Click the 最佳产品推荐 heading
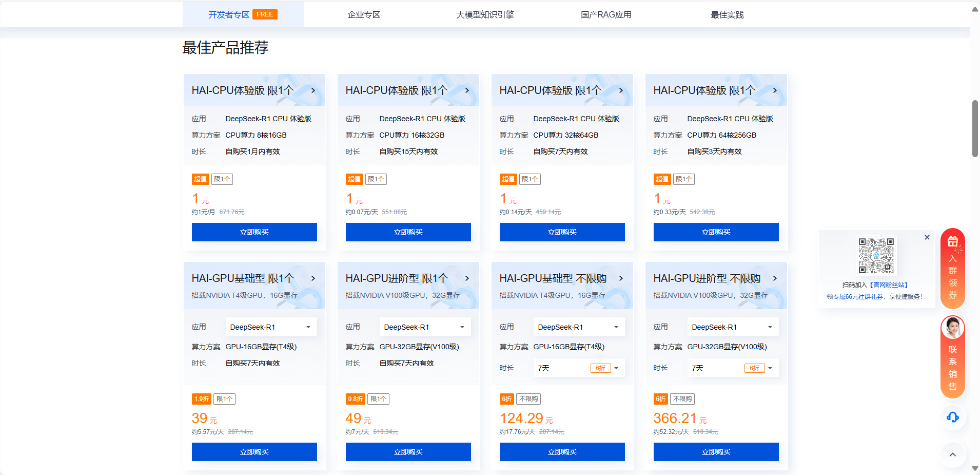Image resolution: width=980 pixels, height=475 pixels. point(225,48)
